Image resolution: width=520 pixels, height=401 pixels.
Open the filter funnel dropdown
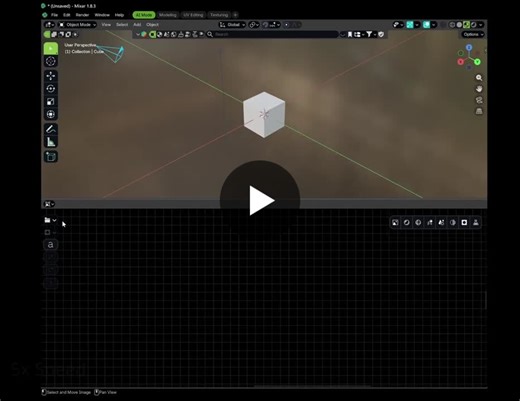click(371, 34)
